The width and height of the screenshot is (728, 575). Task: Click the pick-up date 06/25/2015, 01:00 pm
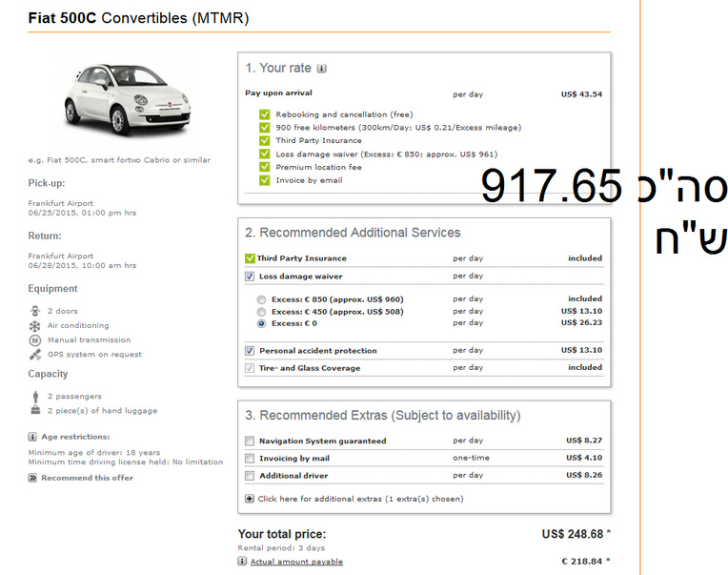(x=82, y=213)
